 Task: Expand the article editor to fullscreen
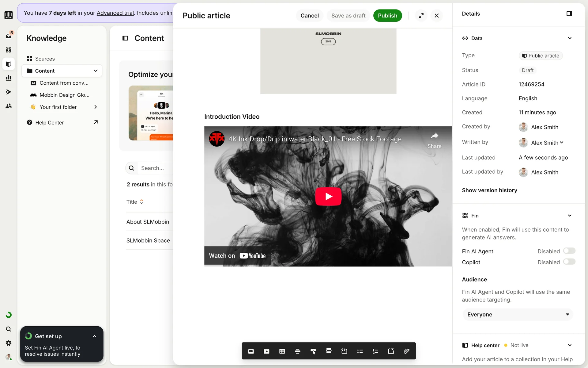(421, 16)
